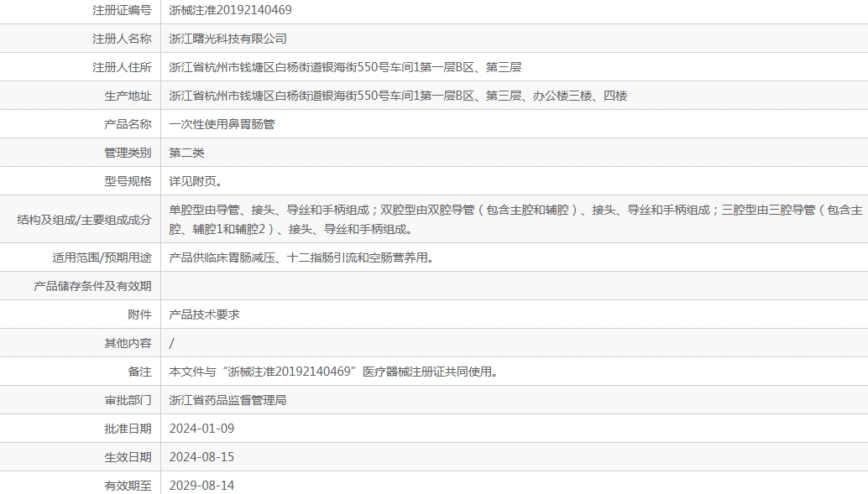The height and width of the screenshot is (494, 868).
Task: Select the 产品名称 label
Action: coord(128,124)
